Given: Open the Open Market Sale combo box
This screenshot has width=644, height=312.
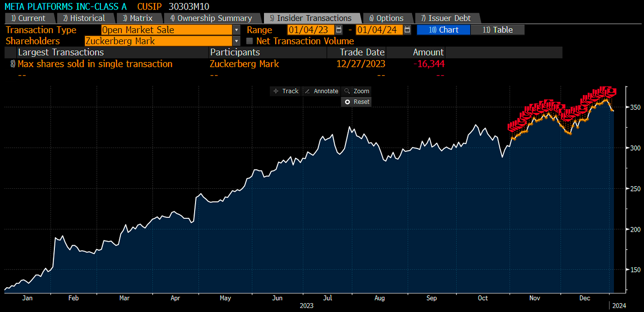Looking at the screenshot, I should (167, 30).
